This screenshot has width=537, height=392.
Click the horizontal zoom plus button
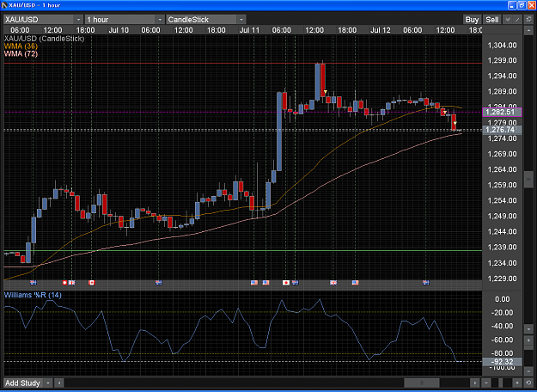click(517, 383)
